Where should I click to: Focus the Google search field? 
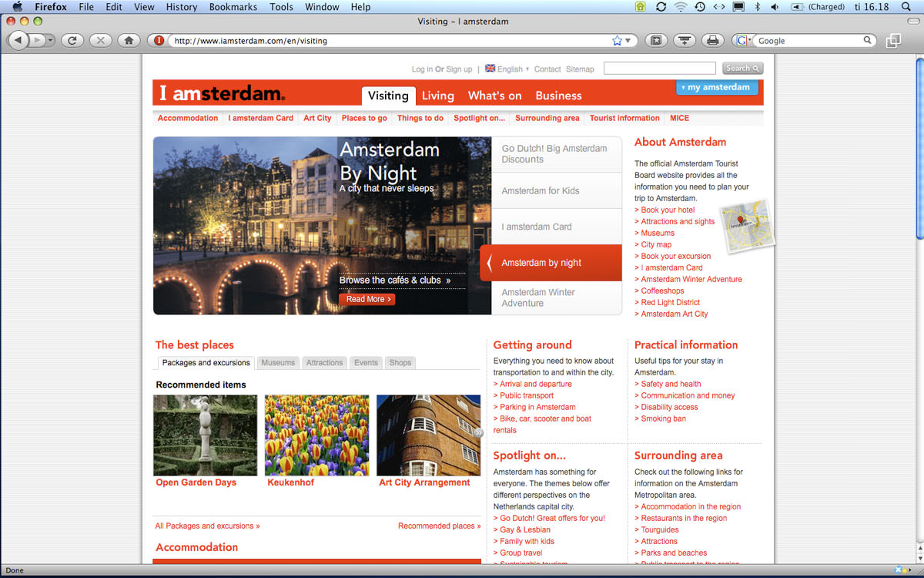(808, 40)
